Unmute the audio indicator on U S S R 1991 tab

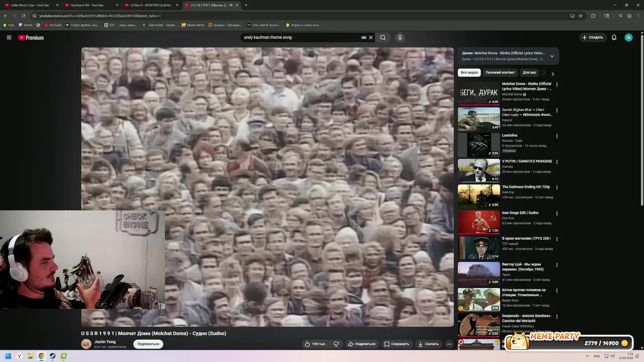pyautogui.click(x=230, y=5)
